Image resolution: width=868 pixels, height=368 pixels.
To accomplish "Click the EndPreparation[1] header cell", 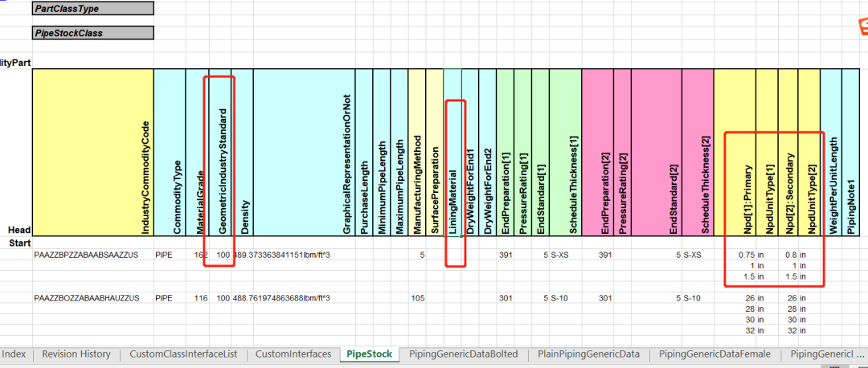I will (505, 153).
